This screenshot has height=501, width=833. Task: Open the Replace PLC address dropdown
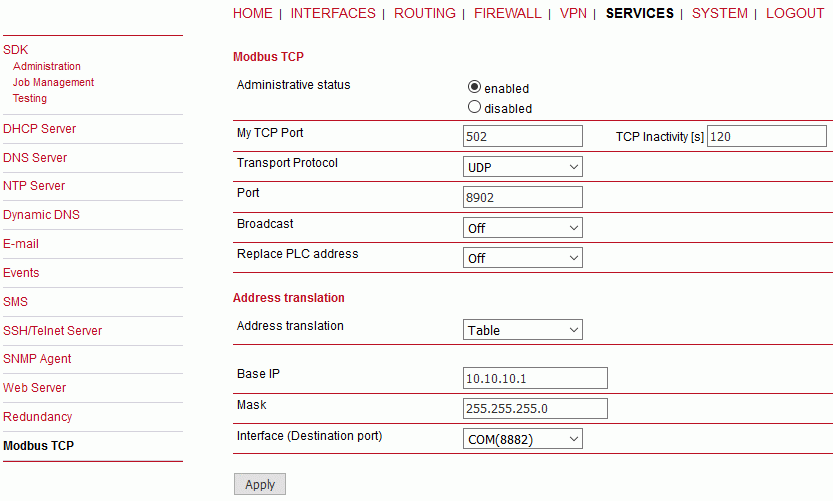[x=523, y=258]
